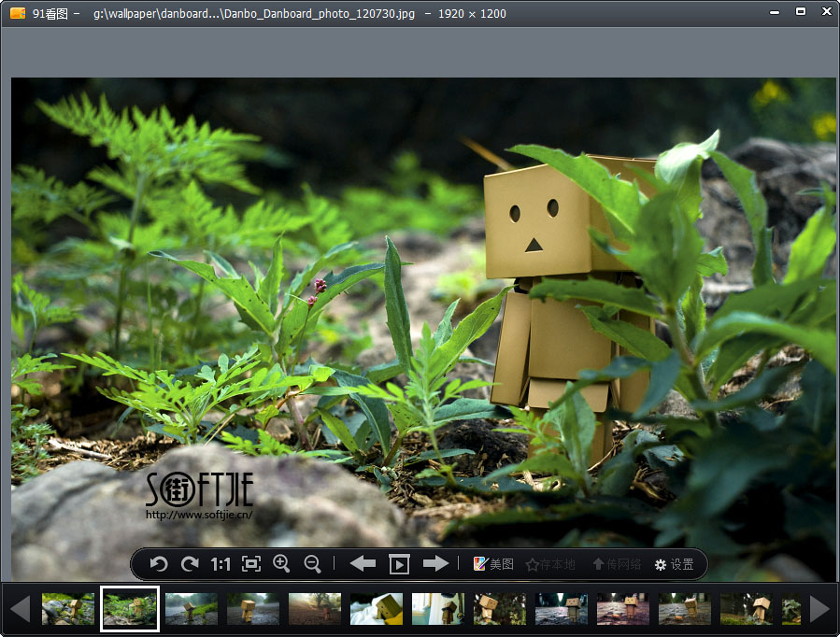Click the Danbo photo in the main viewer

click(x=423, y=329)
